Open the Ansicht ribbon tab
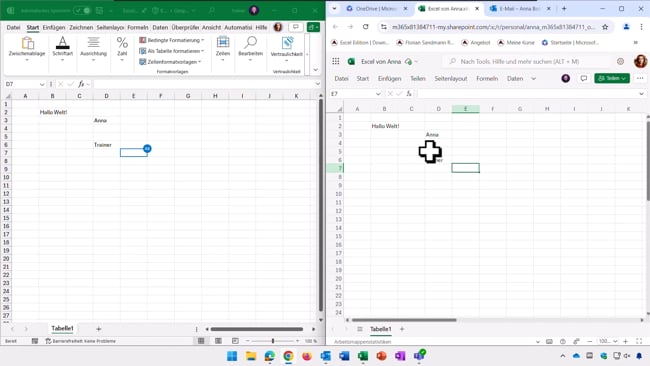The width and height of the screenshot is (650, 366). [211, 27]
